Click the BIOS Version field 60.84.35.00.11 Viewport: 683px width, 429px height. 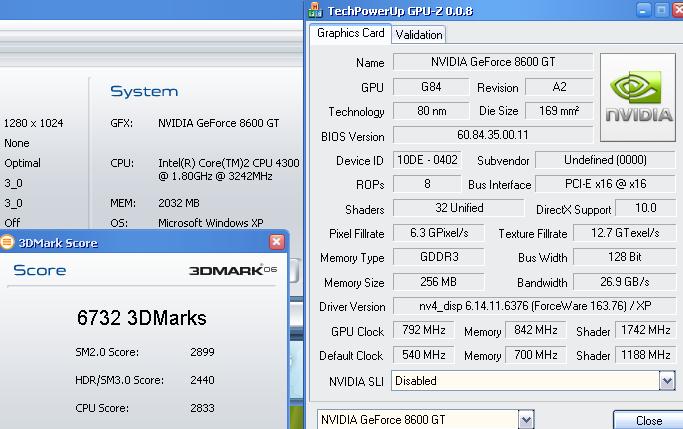click(493, 135)
